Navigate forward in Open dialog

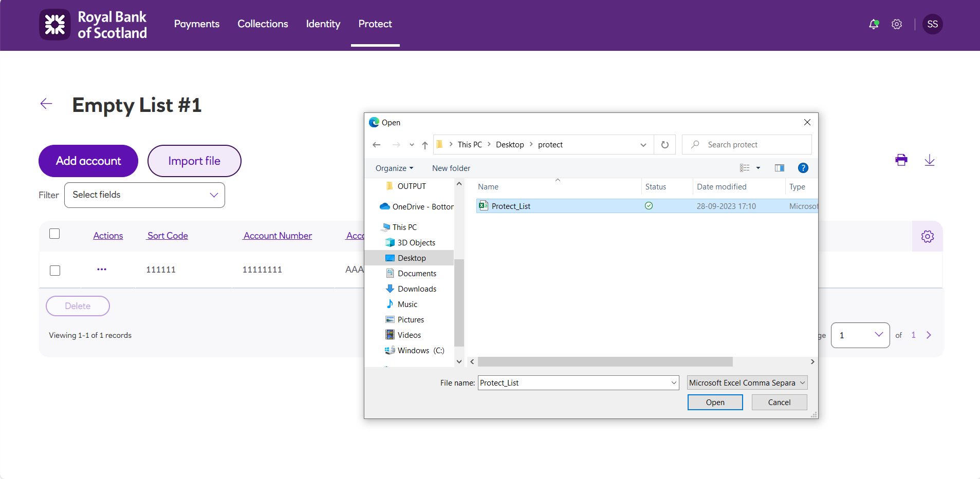point(396,145)
